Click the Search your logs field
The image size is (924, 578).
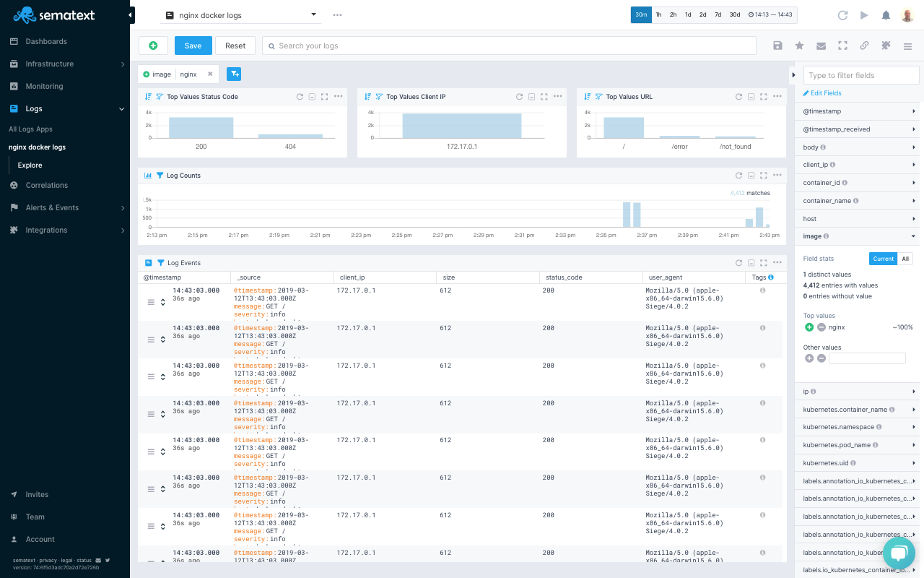point(509,46)
